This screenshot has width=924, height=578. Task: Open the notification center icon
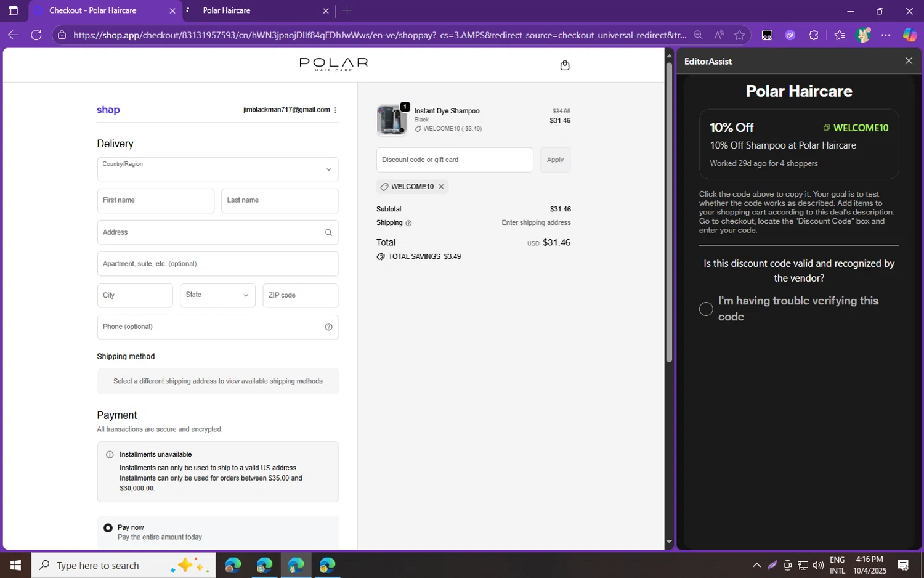[x=903, y=565]
